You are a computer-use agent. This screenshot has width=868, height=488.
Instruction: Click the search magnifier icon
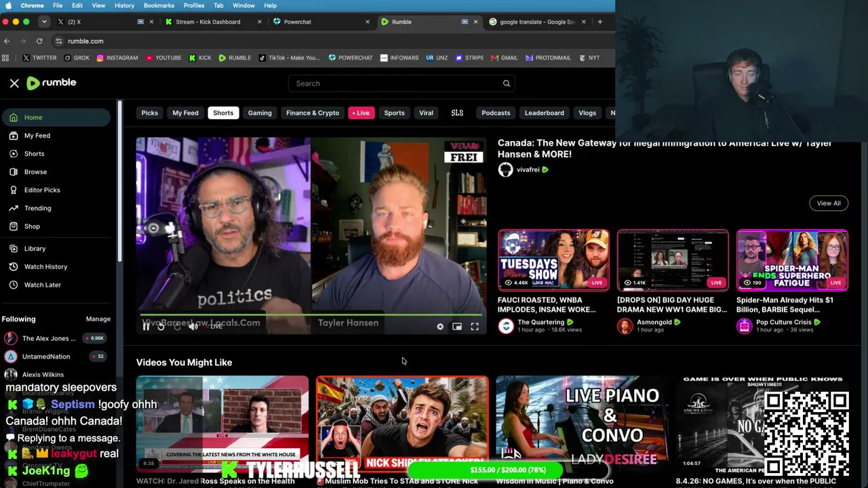(506, 83)
